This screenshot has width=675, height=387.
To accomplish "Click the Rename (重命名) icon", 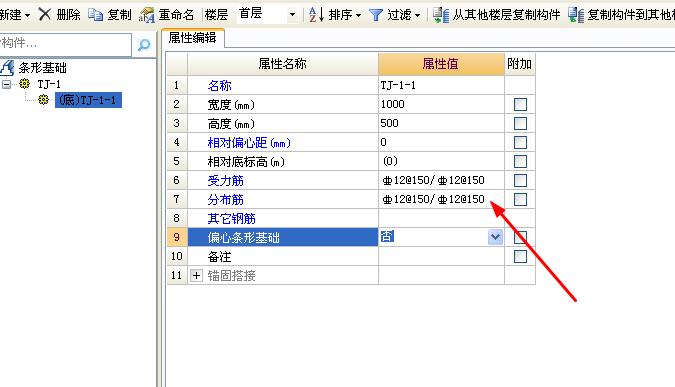I will pos(146,15).
